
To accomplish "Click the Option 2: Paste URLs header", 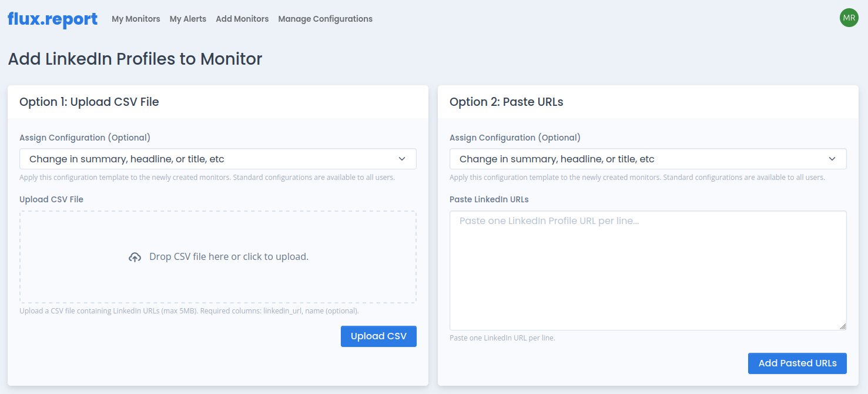I will (505, 101).
